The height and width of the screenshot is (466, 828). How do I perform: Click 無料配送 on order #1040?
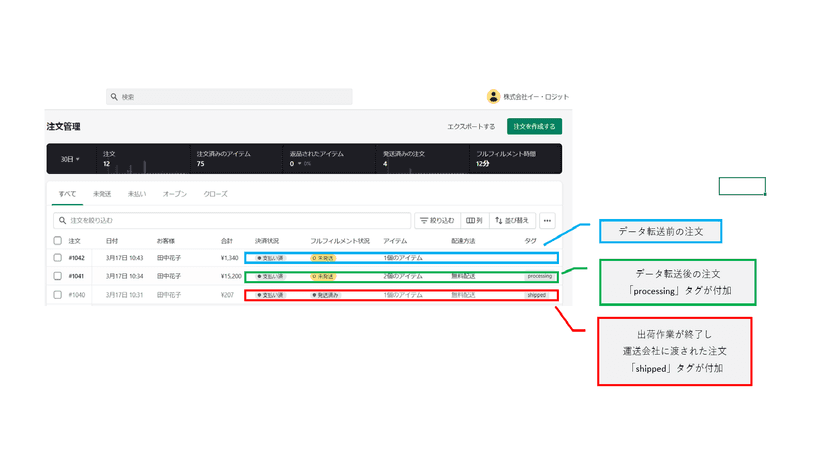pyautogui.click(x=463, y=295)
